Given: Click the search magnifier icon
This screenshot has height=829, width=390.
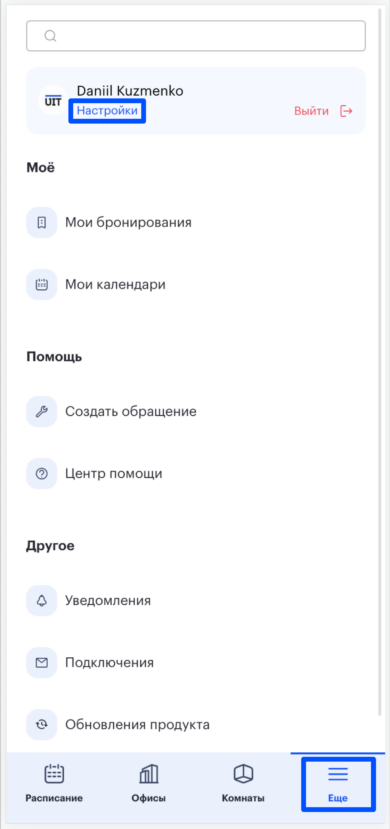Looking at the screenshot, I should (50, 36).
